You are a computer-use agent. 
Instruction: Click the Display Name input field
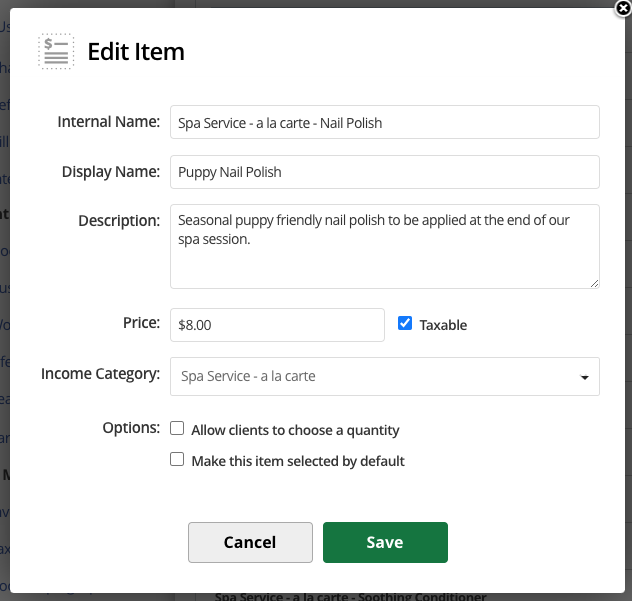tap(385, 172)
